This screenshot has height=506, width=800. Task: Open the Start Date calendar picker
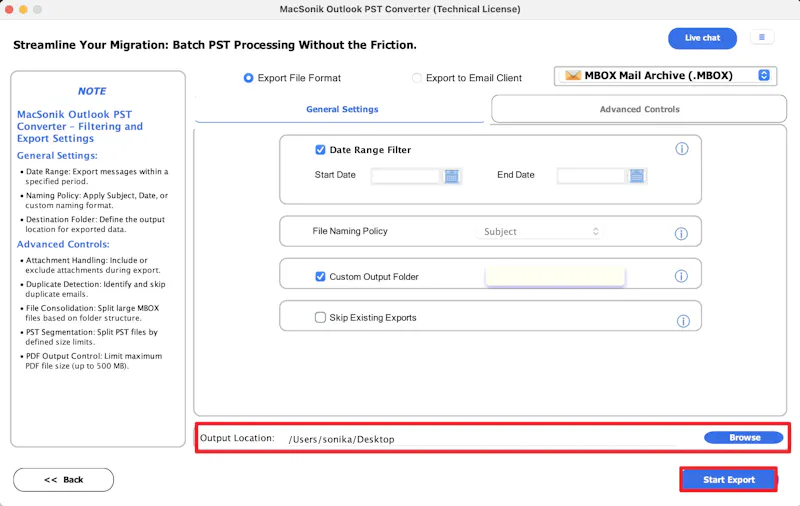coord(452,176)
